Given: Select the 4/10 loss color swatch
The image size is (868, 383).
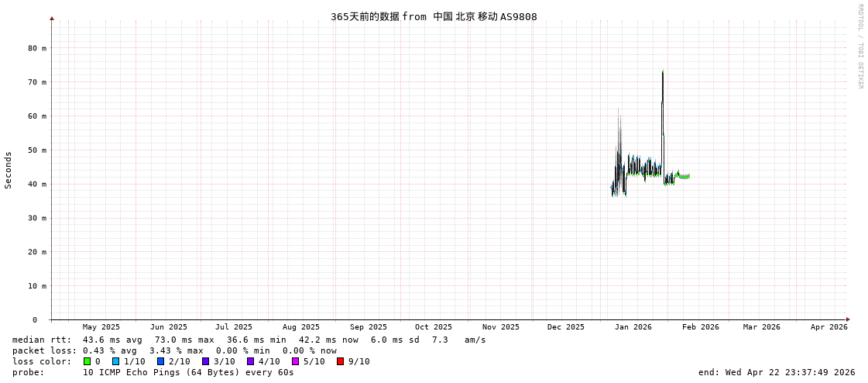Looking at the screenshot, I should pyautogui.click(x=250, y=361).
